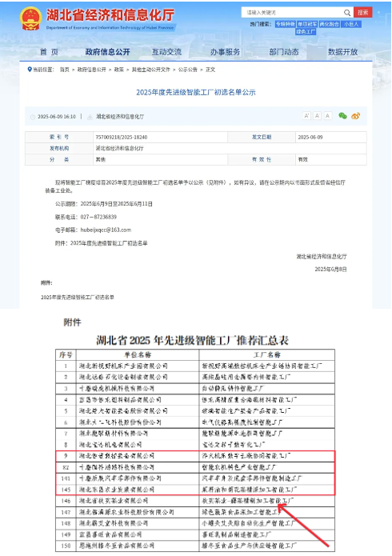The image size is (392, 556).
Task: Click the 发文日期 value 2025-06-09
Action: click(x=310, y=138)
